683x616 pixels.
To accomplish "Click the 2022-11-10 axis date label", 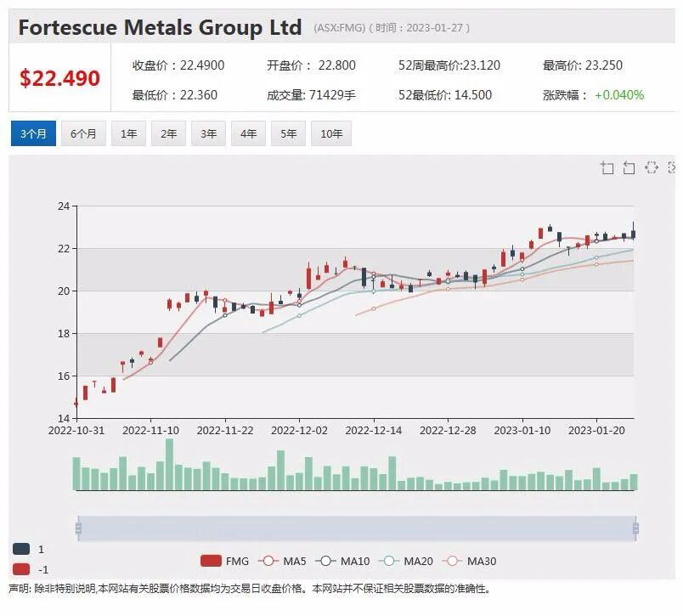I will point(150,431).
